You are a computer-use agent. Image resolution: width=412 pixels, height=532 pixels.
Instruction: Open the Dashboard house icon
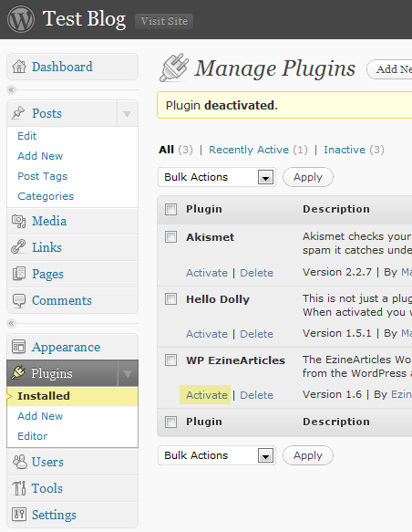pyautogui.click(x=19, y=67)
